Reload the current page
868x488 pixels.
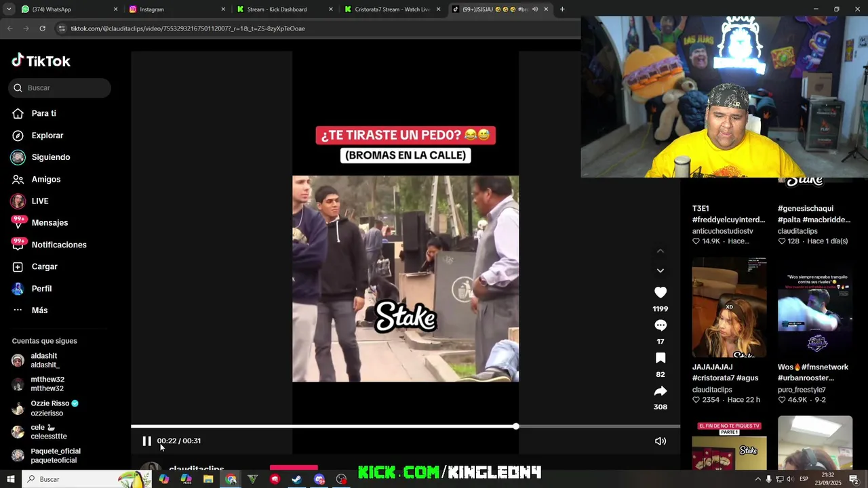point(42,28)
